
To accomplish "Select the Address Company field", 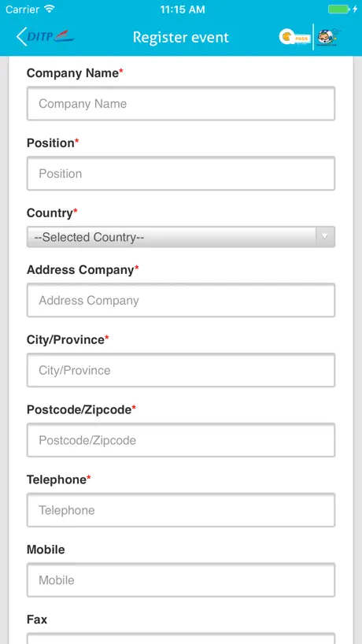I will 181,300.
